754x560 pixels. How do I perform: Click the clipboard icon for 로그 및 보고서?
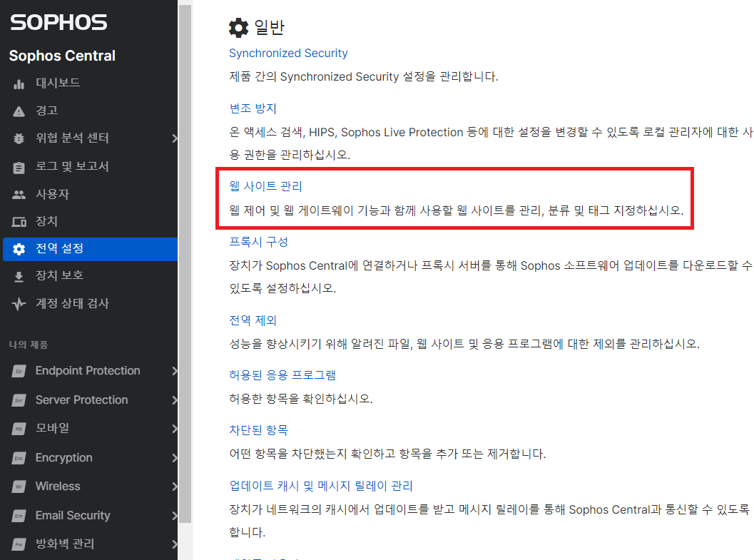tap(19, 167)
